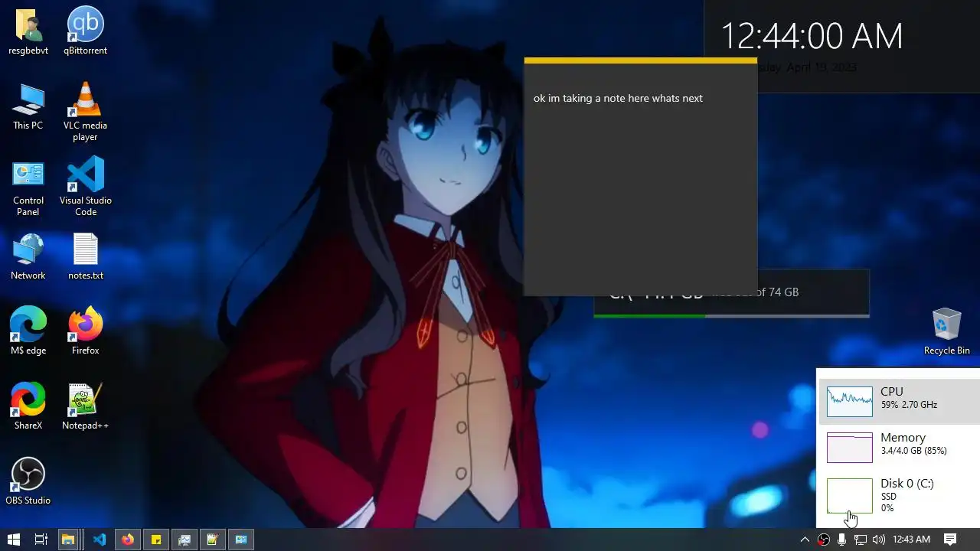Screen dimensions: 980x551
Task: Switch to Visual Studio Code in taskbar
Action: 100,540
